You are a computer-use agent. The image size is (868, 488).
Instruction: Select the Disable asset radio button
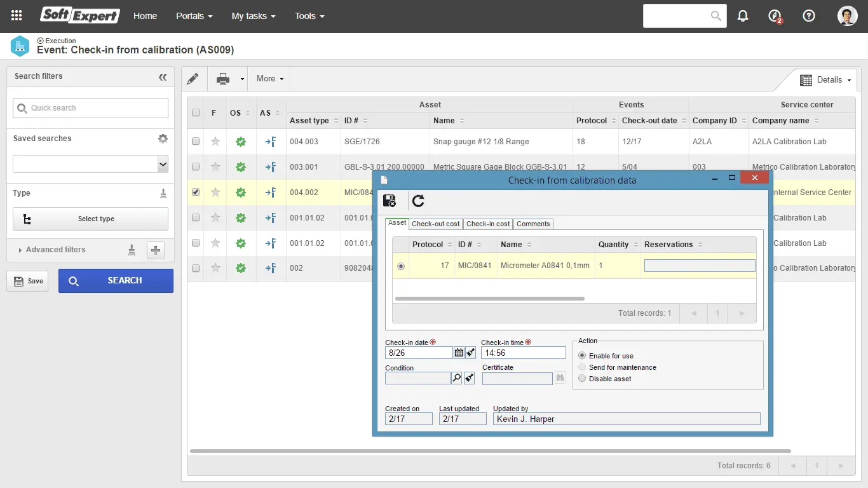[582, 379]
